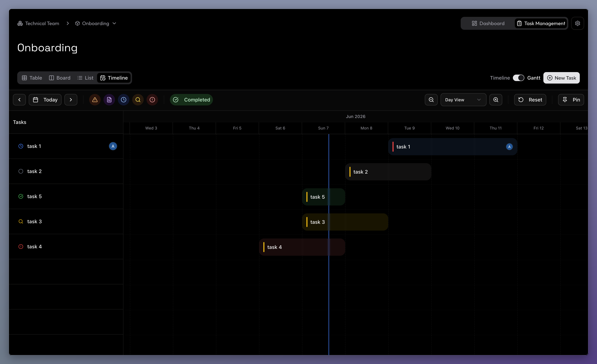Open the settings gear icon
This screenshot has height=364, width=597.
click(577, 23)
